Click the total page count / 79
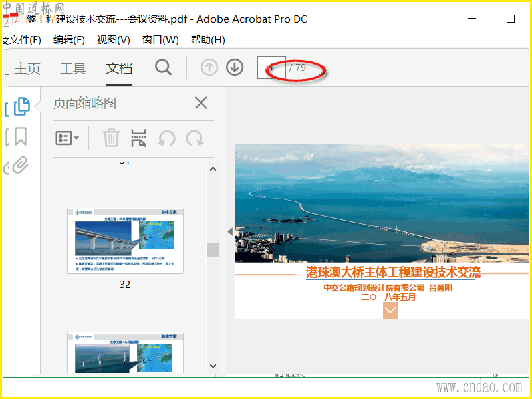This screenshot has width=532, height=399. point(297,68)
